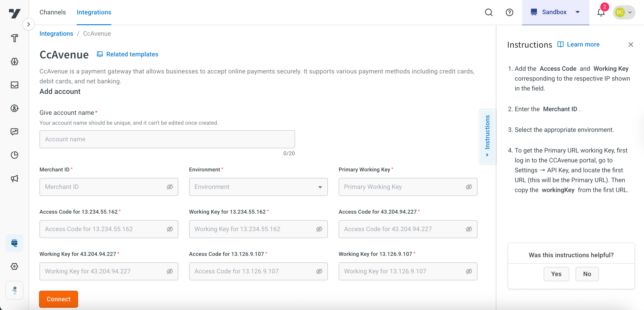
Task: Open the chat analytics icon in sidebar
Action: coord(15,132)
